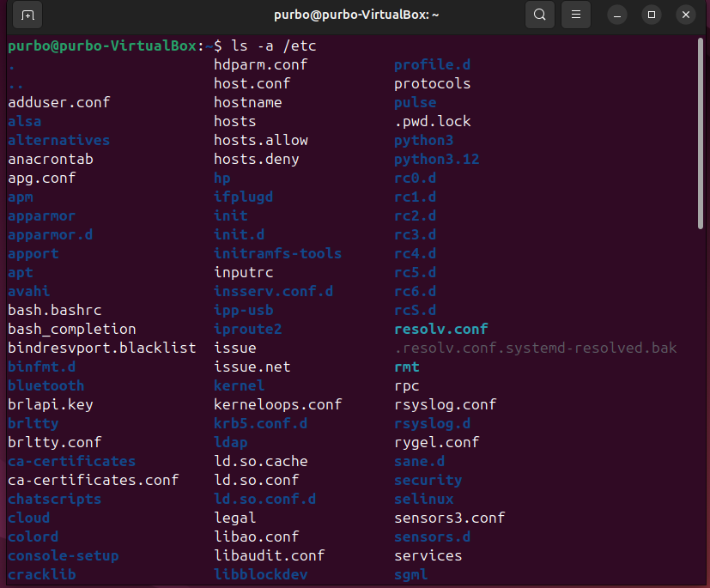Click kerneloops.conf file name

(277, 404)
